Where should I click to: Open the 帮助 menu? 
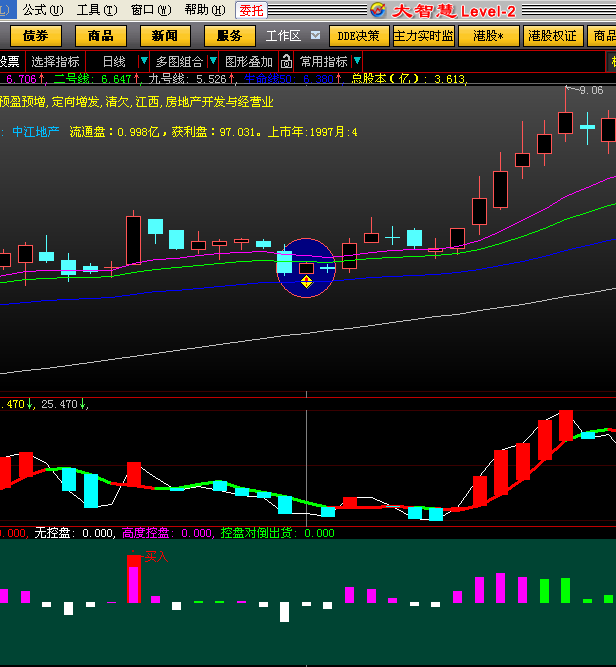pyautogui.click(x=204, y=10)
